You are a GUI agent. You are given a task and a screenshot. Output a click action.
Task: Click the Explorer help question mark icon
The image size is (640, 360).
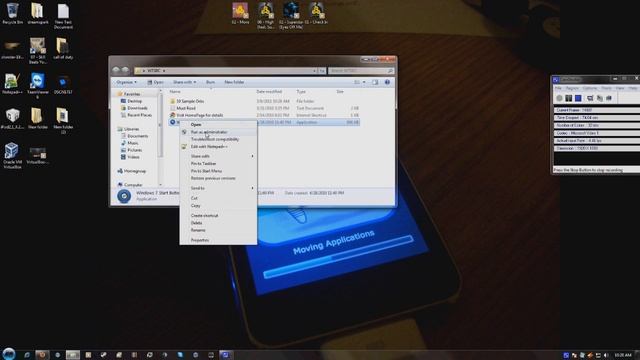(387, 82)
